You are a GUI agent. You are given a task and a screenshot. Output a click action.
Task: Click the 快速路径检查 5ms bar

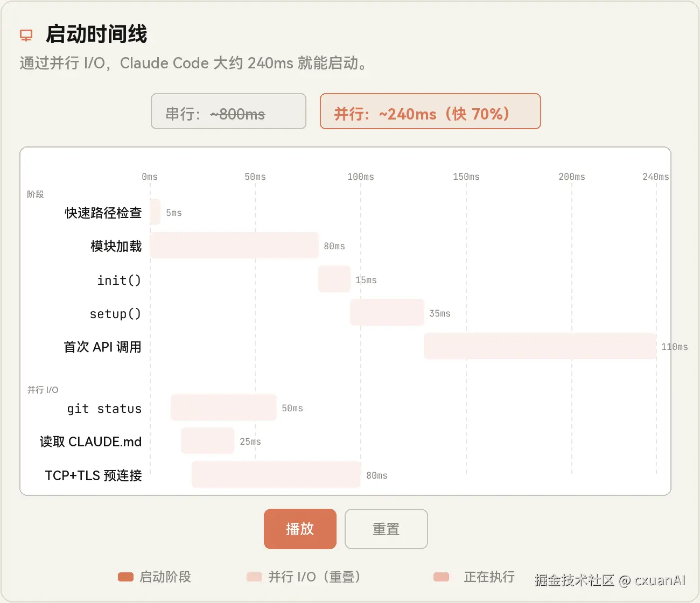[155, 212]
